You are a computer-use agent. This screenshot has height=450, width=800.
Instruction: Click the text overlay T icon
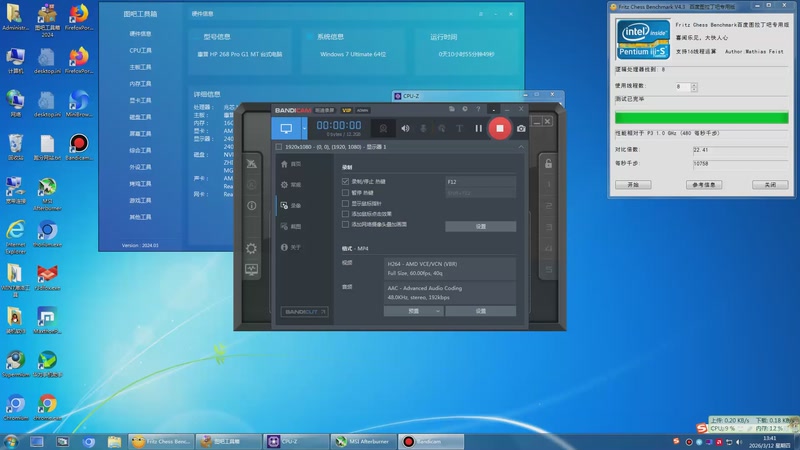459,128
